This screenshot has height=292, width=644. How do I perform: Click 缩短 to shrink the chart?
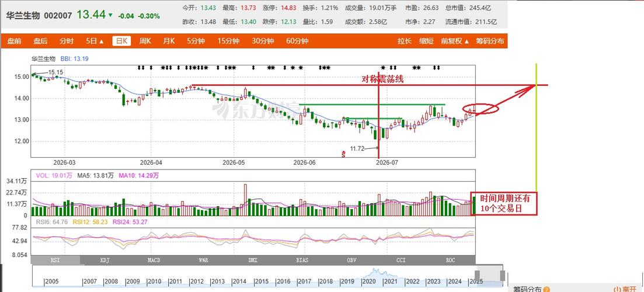426,41
